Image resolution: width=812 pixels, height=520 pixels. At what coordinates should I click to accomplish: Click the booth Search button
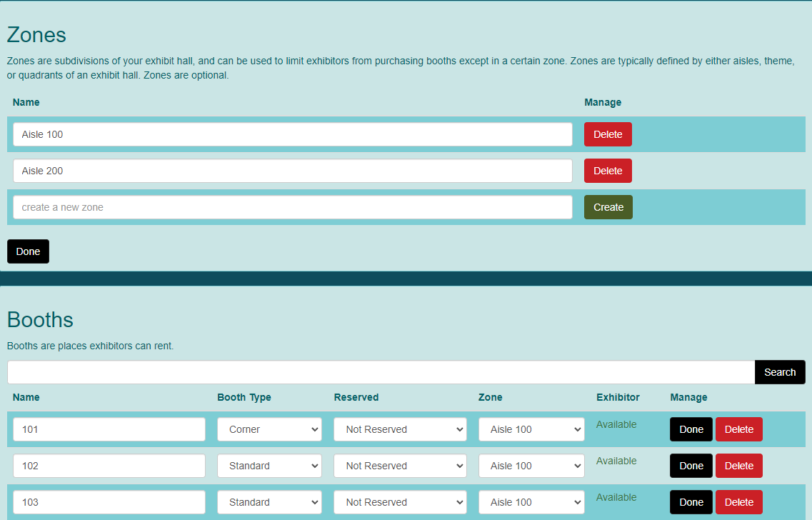pos(779,372)
